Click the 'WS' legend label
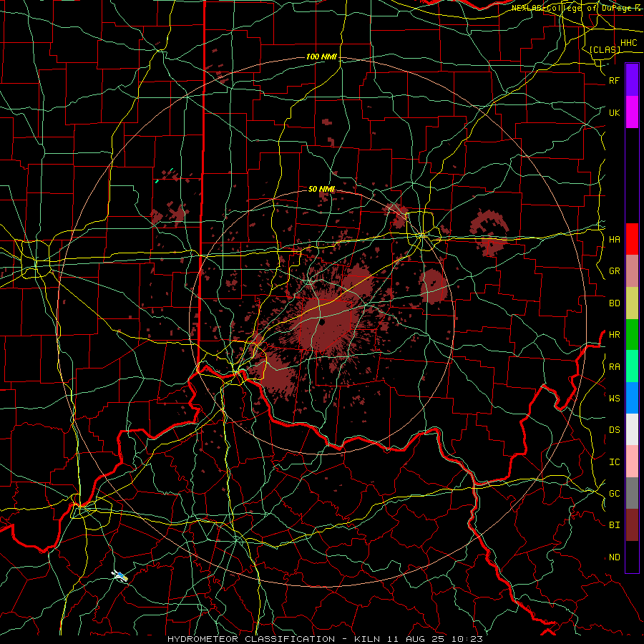The image size is (644, 644). (x=614, y=398)
